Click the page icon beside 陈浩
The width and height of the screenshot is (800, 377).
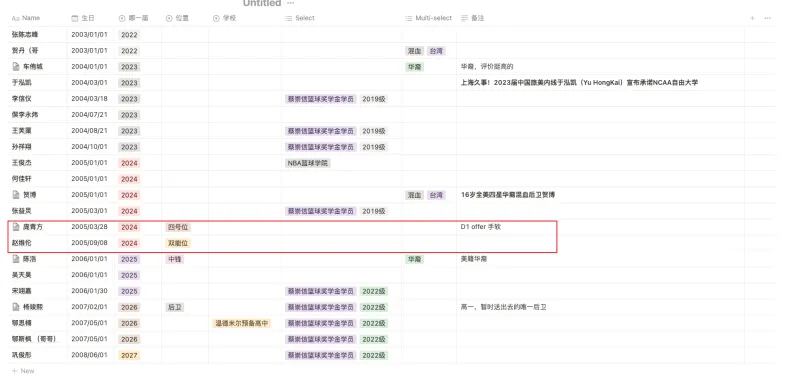[x=16, y=259]
